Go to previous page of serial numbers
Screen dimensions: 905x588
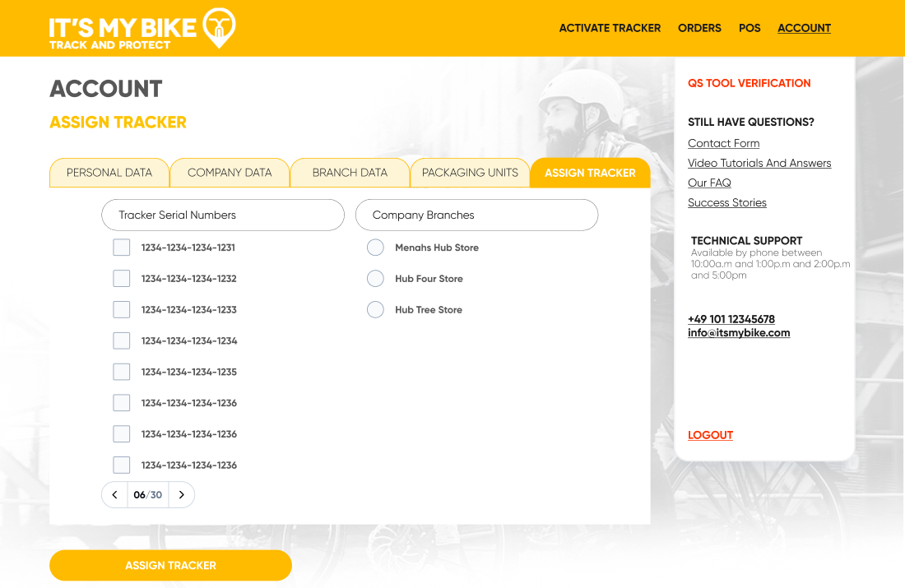click(115, 494)
